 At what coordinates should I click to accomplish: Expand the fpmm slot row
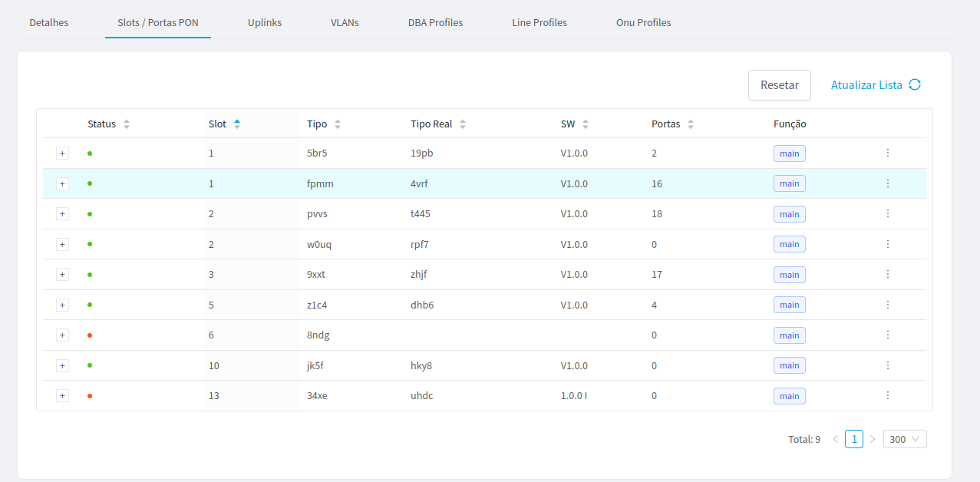click(x=63, y=184)
